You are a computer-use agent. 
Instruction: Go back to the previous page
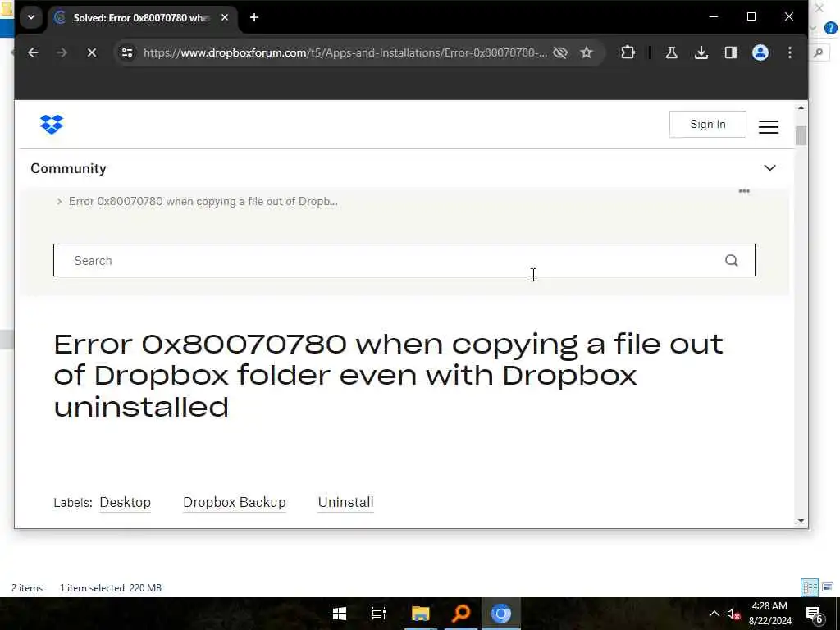tap(33, 52)
